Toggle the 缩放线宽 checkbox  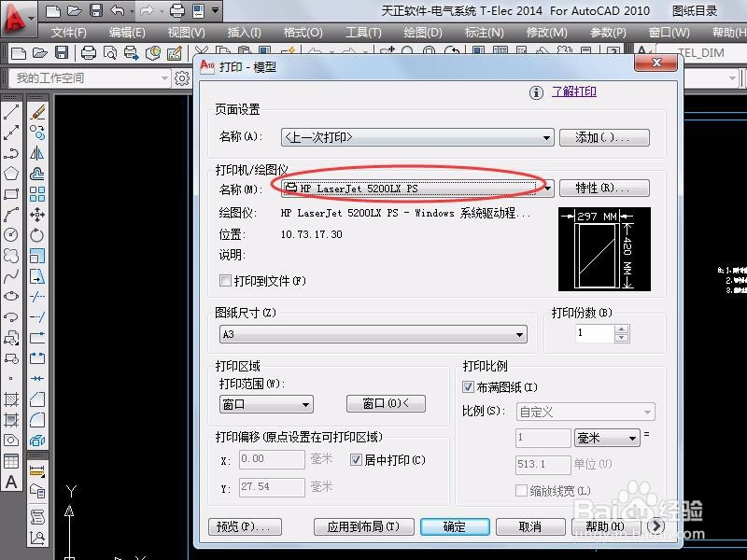click(x=521, y=491)
